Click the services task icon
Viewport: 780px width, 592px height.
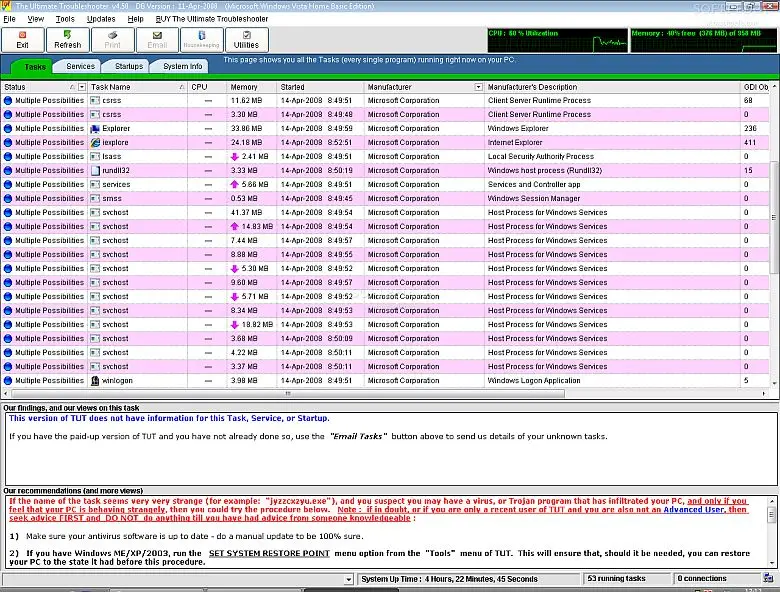click(95, 185)
